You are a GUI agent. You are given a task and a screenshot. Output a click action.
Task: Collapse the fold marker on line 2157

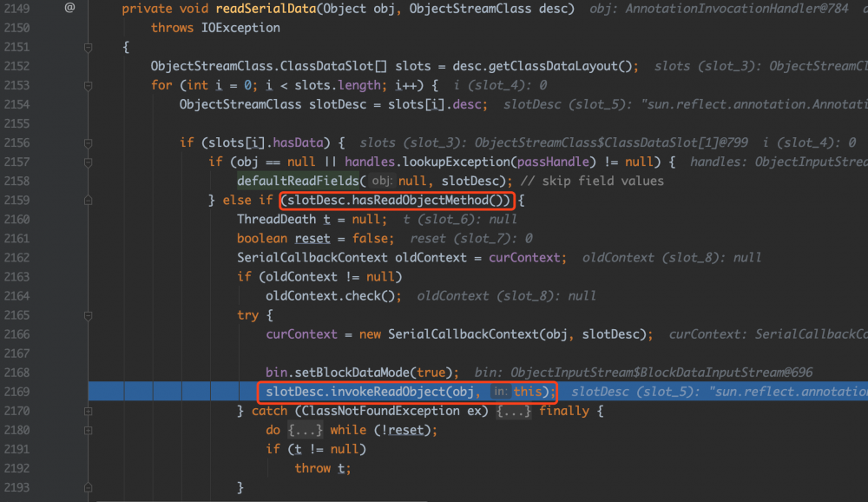(88, 162)
